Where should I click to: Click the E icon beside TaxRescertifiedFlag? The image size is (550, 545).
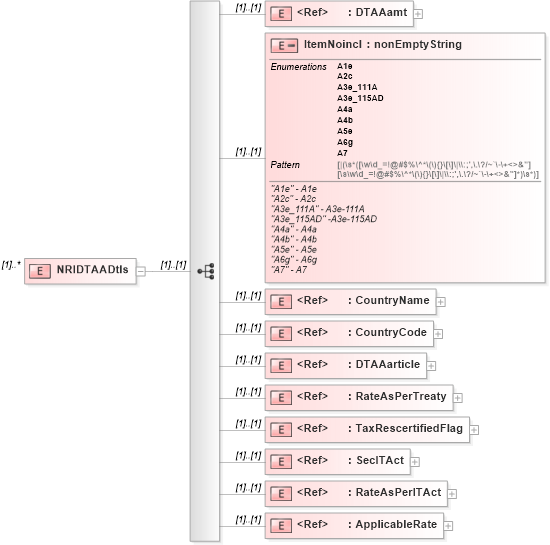281,430
